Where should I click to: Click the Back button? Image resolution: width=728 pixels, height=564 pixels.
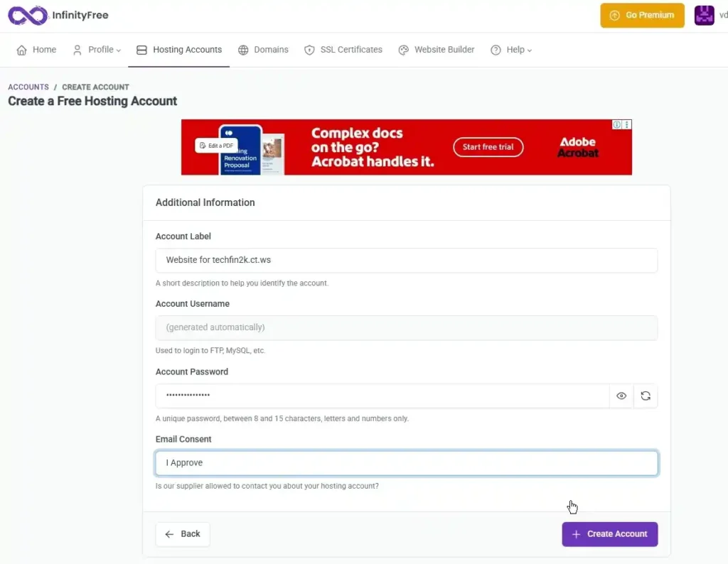click(x=183, y=534)
